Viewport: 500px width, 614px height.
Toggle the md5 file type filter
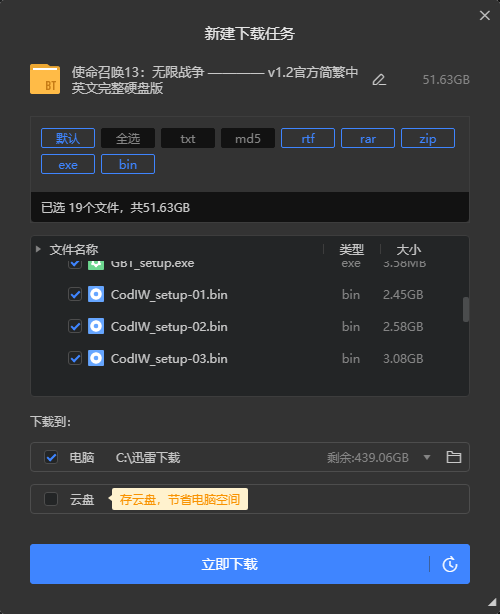[247, 138]
